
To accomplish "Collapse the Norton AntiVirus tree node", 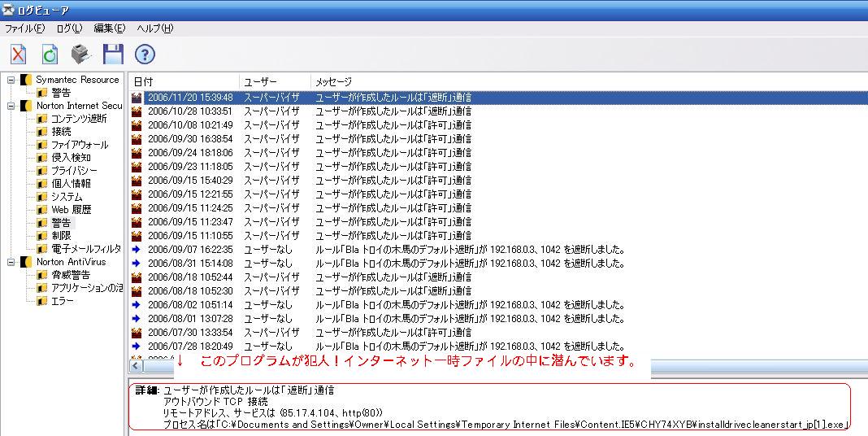I will (x=11, y=261).
